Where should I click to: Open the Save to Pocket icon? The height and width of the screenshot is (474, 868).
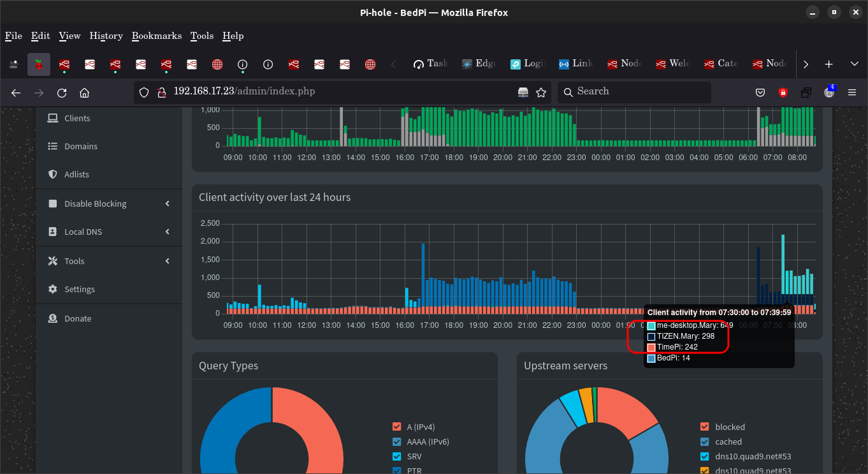[x=760, y=93]
